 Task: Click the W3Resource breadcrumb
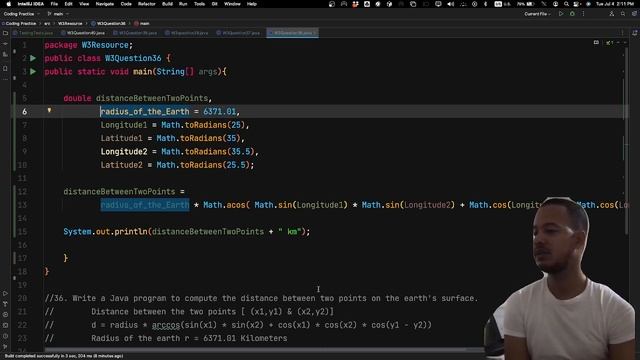pos(70,24)
